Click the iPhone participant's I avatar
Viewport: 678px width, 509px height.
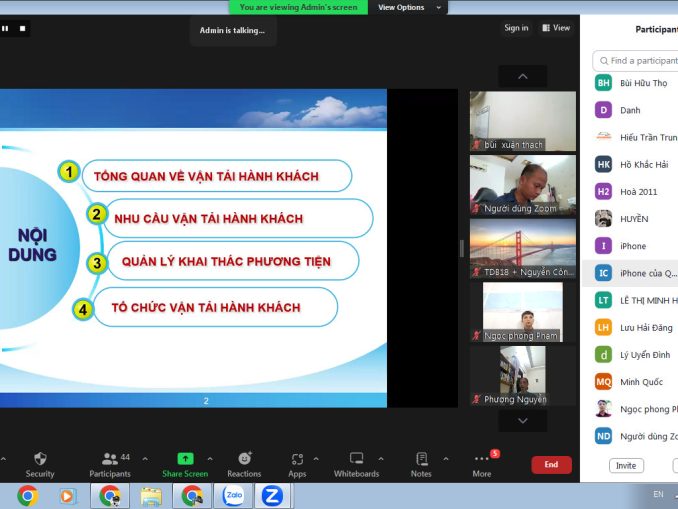(603, 246)
